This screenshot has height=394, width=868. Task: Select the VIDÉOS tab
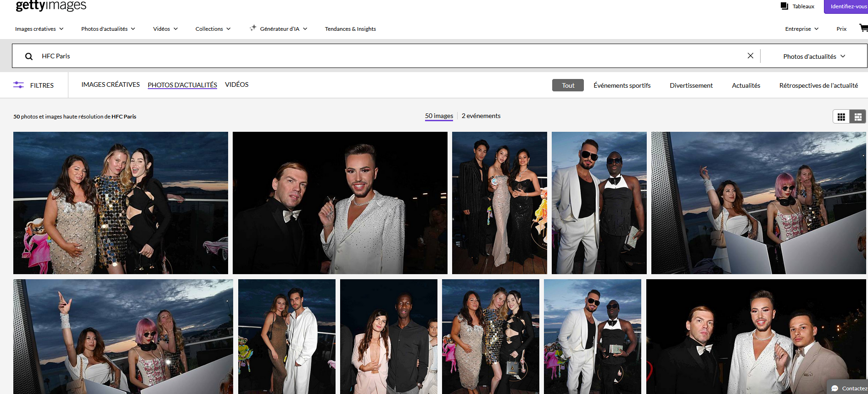pos(237,84)
